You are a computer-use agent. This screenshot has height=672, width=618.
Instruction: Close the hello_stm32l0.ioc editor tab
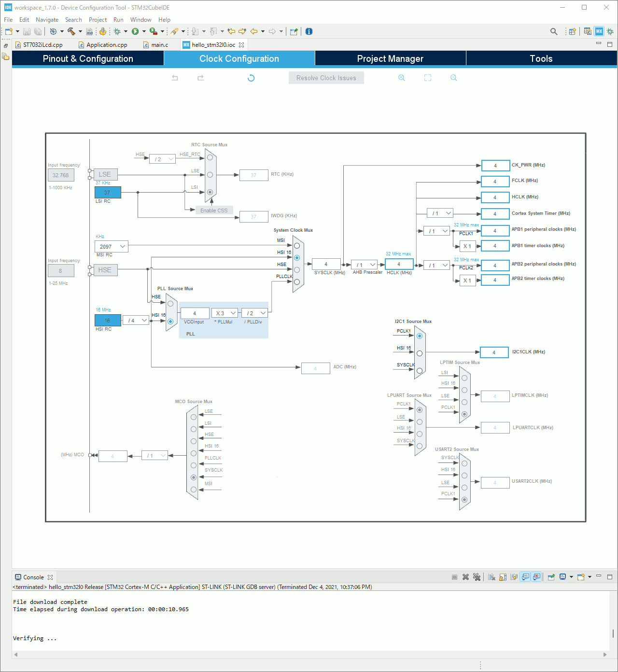pyautogui.click(x=241, y=45)
